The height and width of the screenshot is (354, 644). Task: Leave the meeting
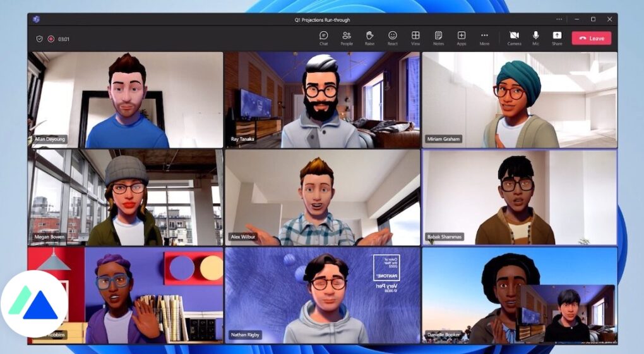(x=592, y=38)
